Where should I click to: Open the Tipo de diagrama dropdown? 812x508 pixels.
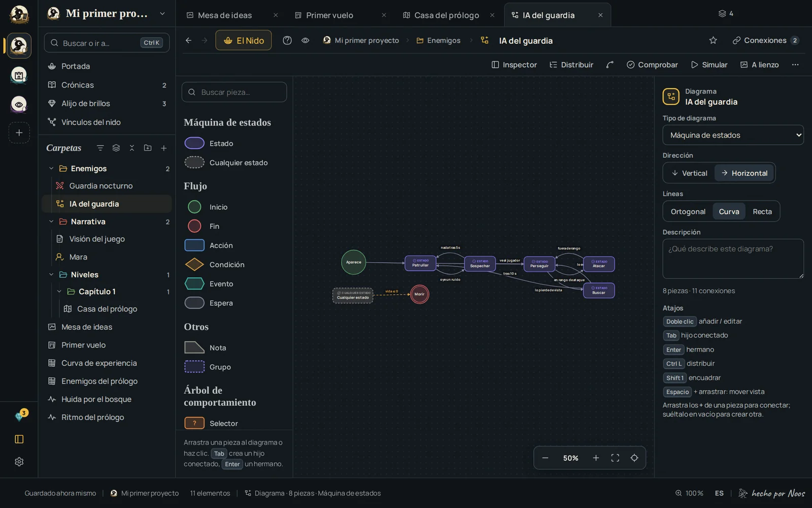733,135
